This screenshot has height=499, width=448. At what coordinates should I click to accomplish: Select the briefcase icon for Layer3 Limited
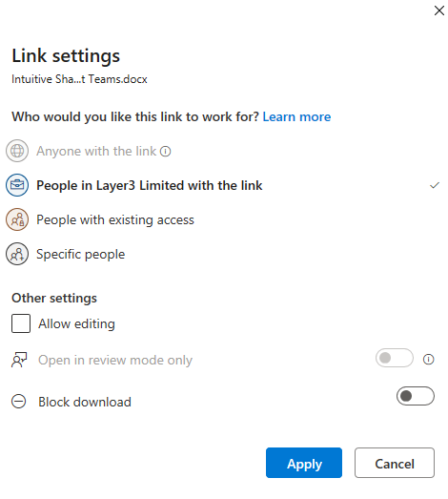click(x=17, y=185)
